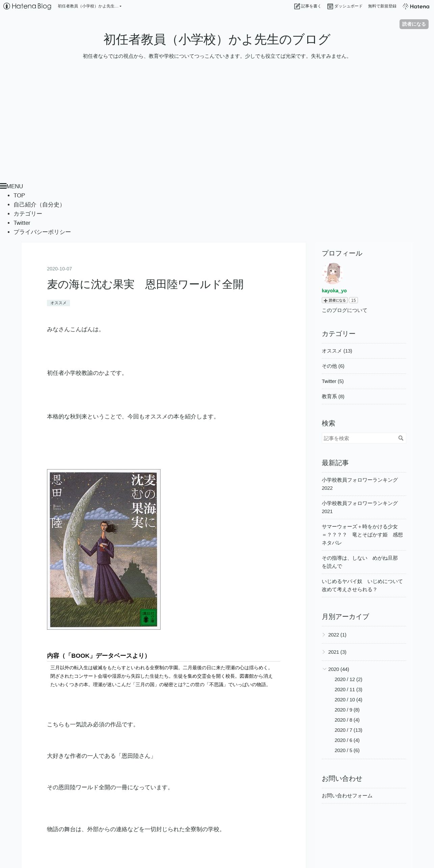The width and height of the screenshot is (434, 868).
Task: Open その指導は、しない めがね旦那を読んで
Action: (x=360, y=562)
